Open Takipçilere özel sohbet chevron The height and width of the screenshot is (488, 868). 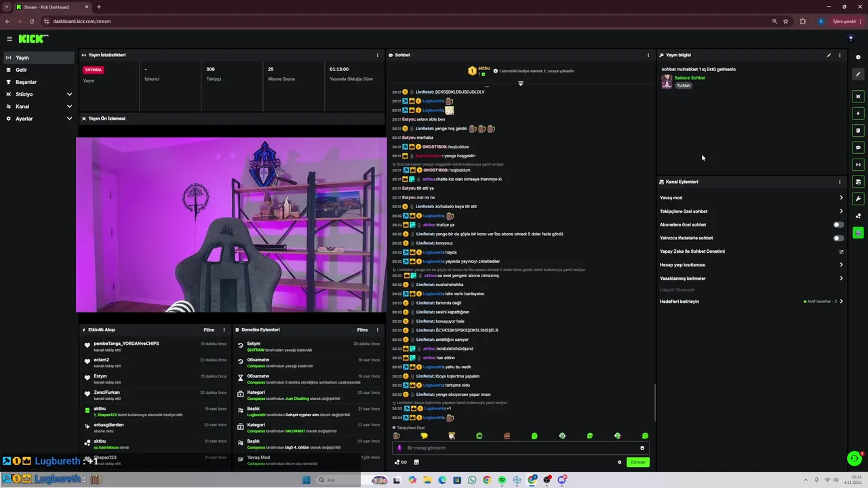(841, 211)
